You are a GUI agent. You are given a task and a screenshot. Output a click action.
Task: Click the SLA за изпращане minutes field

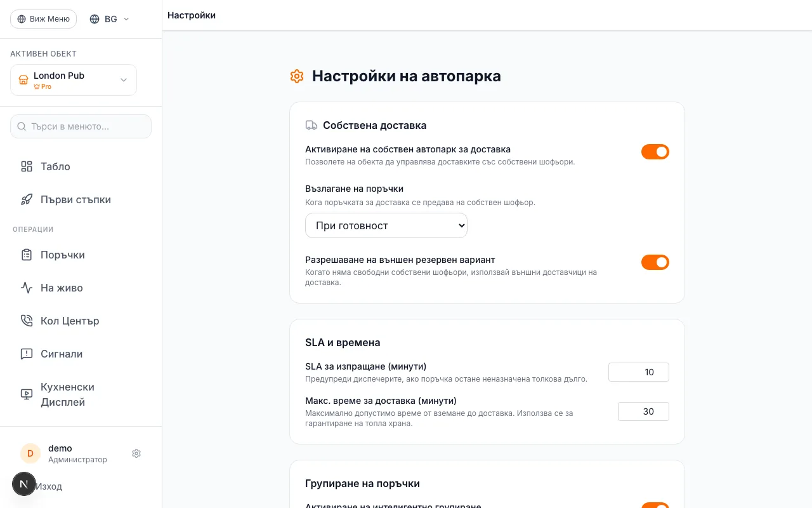pyautogui.click(x=639, y=372)
